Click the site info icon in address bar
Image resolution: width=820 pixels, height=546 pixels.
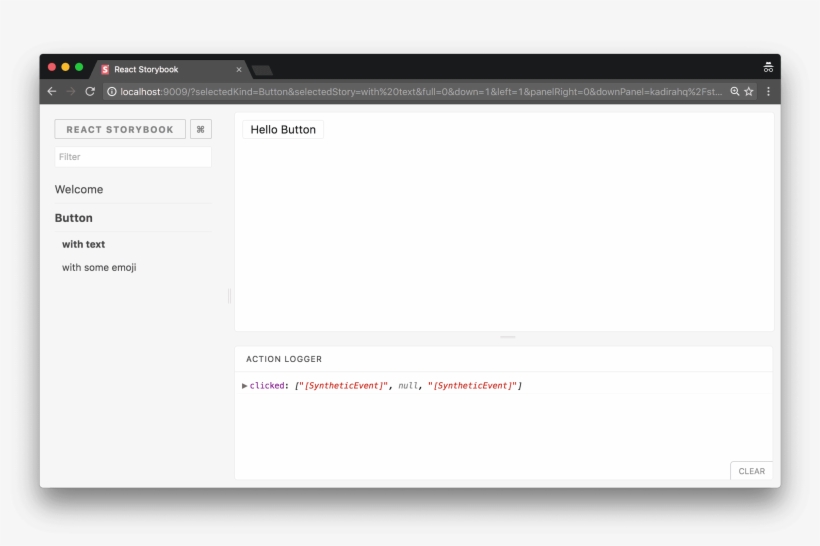pos(111,92)
